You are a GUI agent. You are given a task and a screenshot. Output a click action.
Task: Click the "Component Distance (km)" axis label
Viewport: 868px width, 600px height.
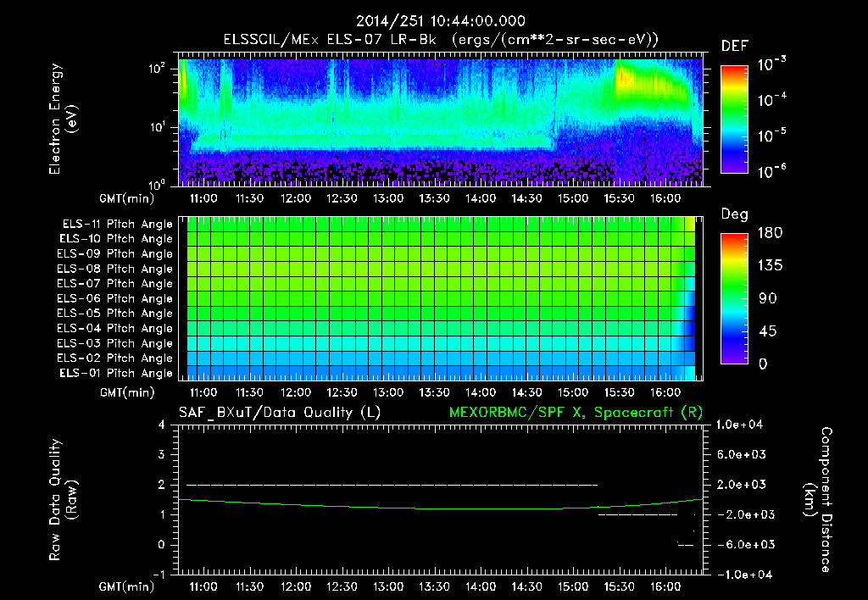point(818,500)
